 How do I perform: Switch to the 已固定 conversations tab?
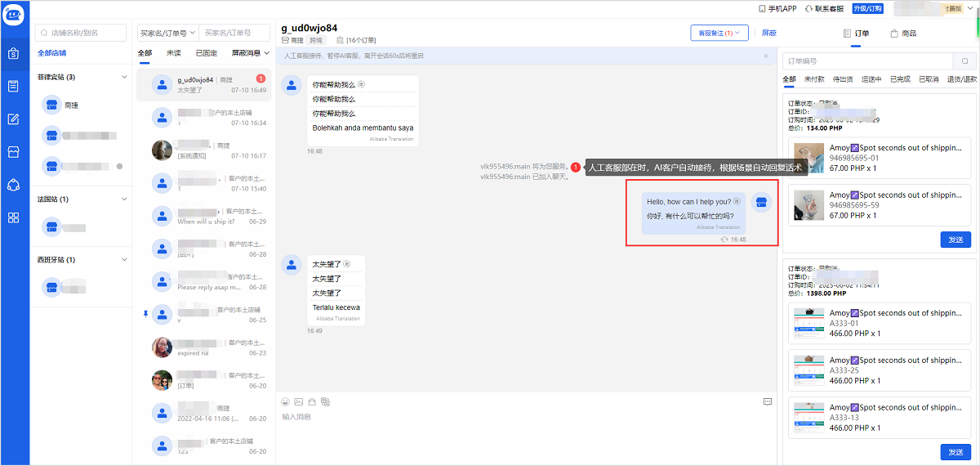[x=207, y=53]
